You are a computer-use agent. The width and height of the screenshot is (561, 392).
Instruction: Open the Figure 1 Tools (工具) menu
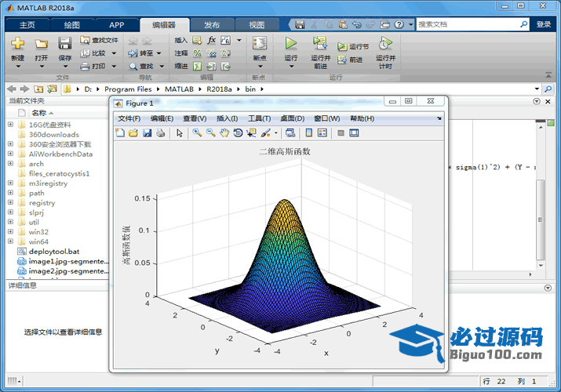[260, 118]
